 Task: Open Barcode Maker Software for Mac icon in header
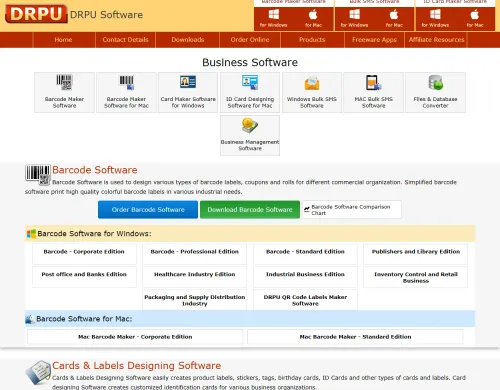tap(313, 19)
